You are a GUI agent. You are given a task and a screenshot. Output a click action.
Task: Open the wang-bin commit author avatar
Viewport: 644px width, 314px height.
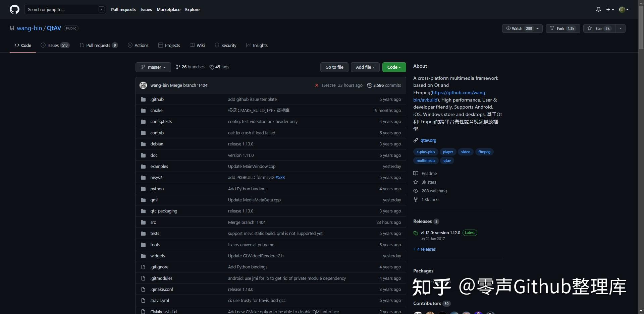click(x=143, y=85)
